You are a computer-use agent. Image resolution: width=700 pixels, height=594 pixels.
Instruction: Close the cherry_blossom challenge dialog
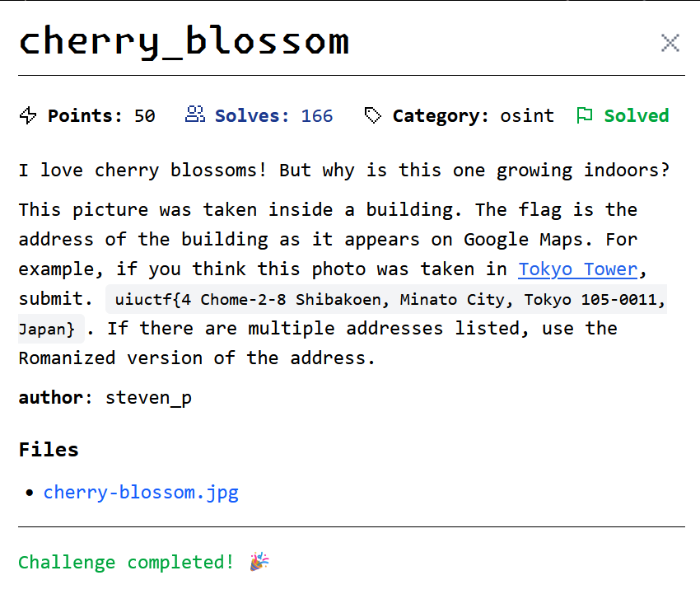[x=670, y=44]
